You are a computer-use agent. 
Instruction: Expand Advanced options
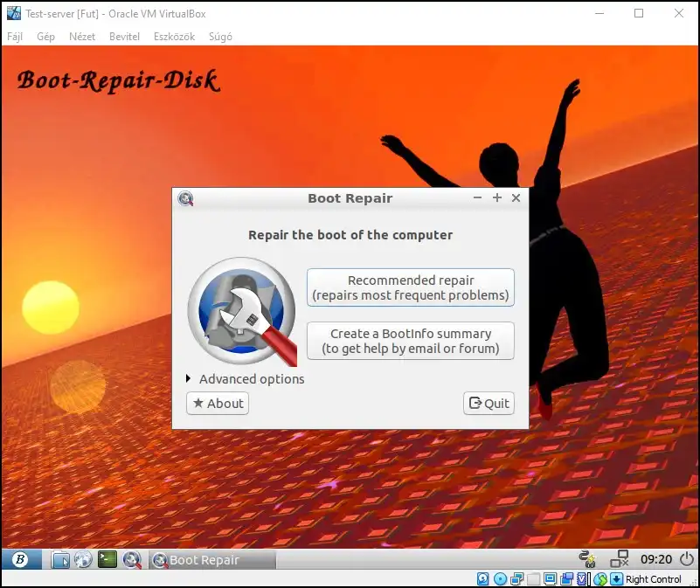pos(246,379)
